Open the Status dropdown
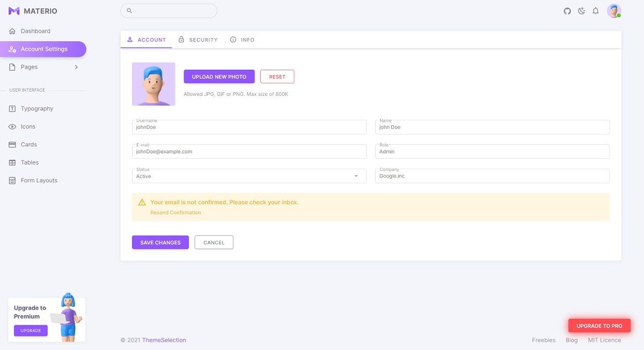Image resolution: width=644 pixels, height=350 pixels. tap(356, 175)
